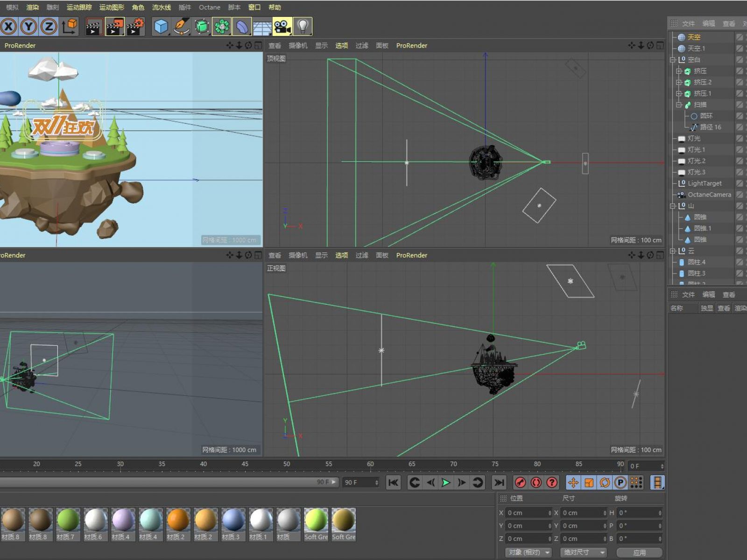Click the camera object icon
747x560 pixels.
tap(282, 27)
